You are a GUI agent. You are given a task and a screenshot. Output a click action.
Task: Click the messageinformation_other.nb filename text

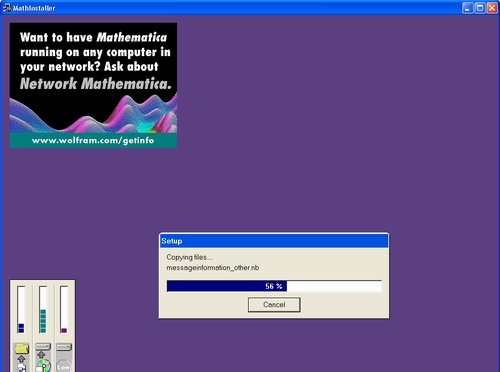(213, 268)
